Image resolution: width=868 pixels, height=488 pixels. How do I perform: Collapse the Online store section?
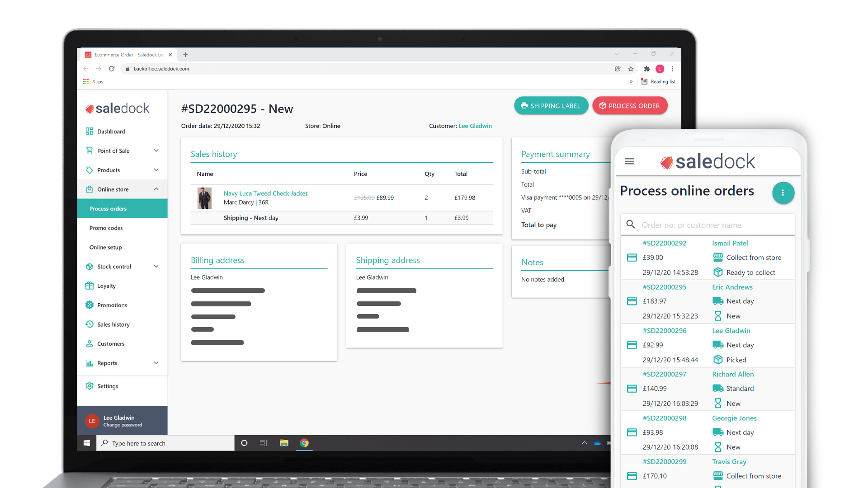click(156, 189)
